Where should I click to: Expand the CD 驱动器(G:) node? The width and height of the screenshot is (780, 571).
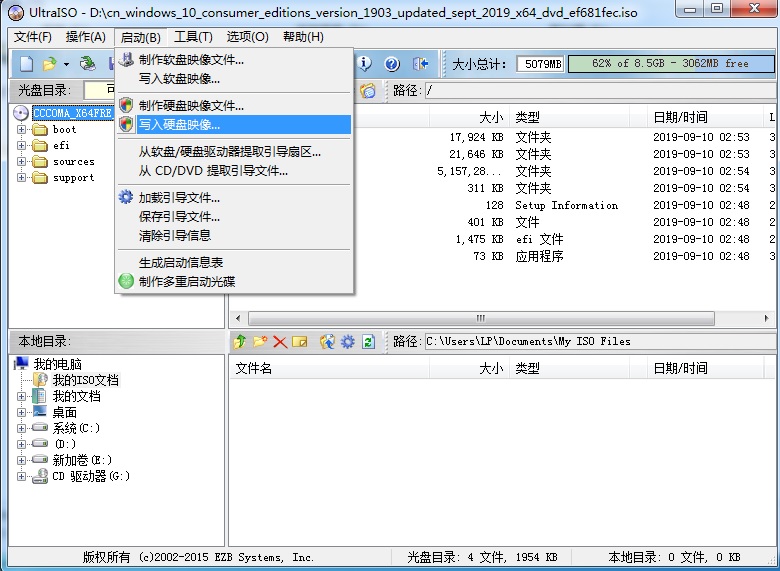(x=21, y=476)
